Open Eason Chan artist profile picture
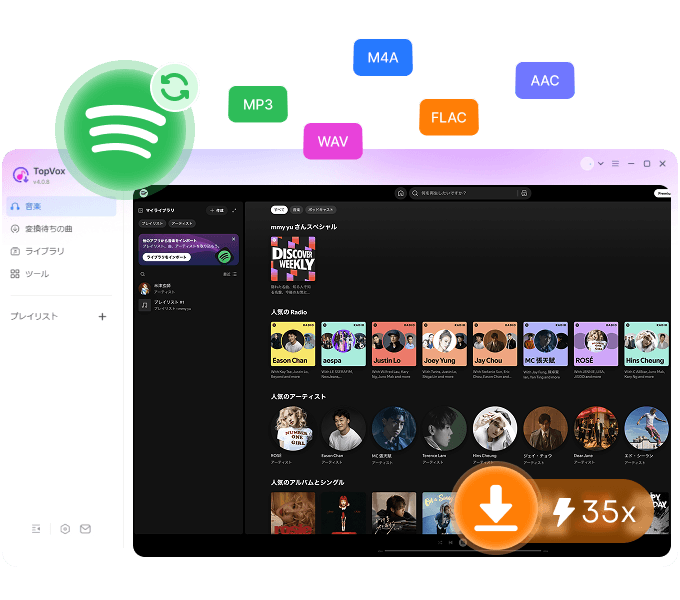Screen dimensions: 680x600 click(343, 428)
